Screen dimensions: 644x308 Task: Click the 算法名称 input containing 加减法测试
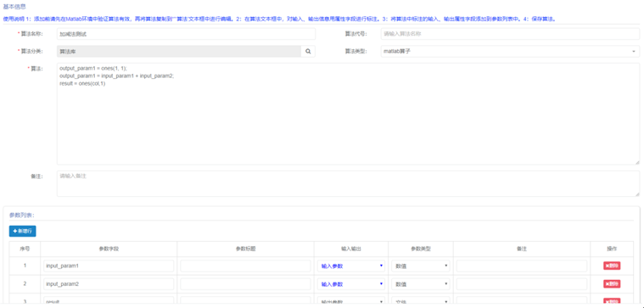pos(186,34)
